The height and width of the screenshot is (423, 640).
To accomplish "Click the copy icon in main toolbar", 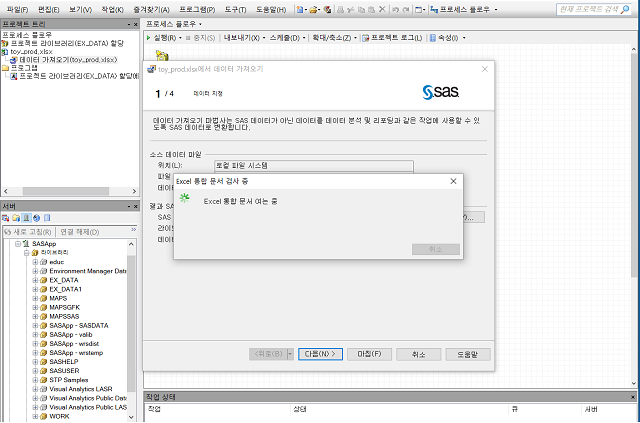I will pyautogui.click(x=361, y=9).
